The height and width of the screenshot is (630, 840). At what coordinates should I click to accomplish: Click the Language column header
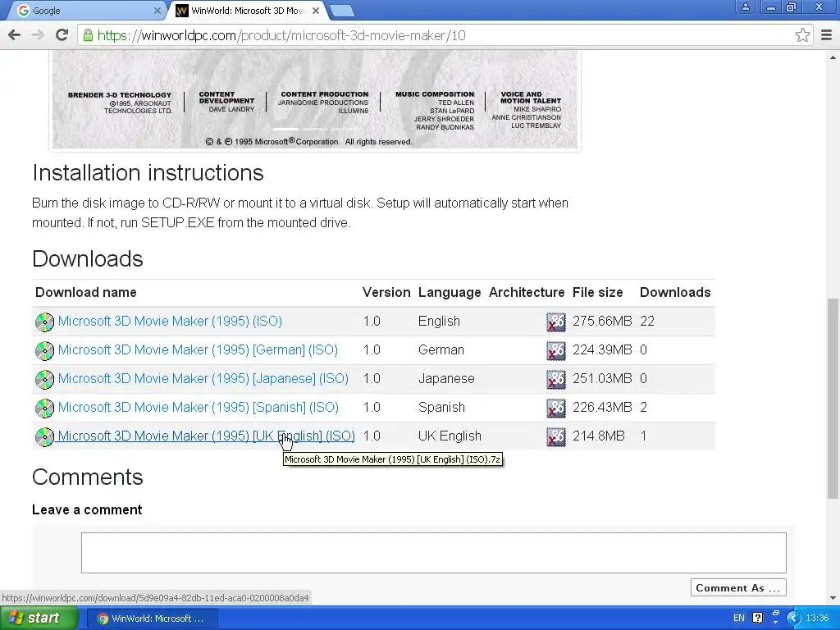pyautogui.click(x=450, y=293)
